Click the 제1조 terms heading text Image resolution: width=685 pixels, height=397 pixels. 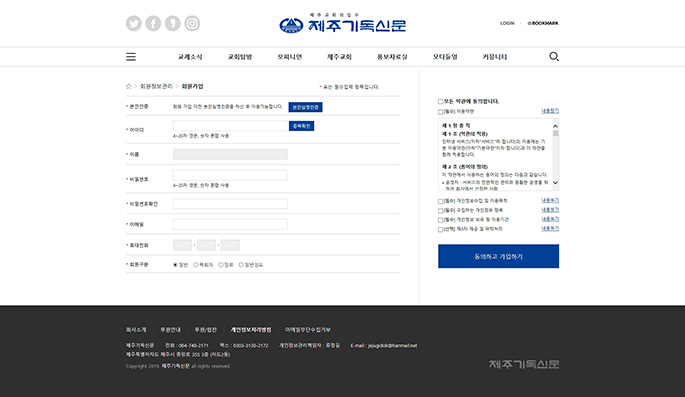tap(465, 134)
